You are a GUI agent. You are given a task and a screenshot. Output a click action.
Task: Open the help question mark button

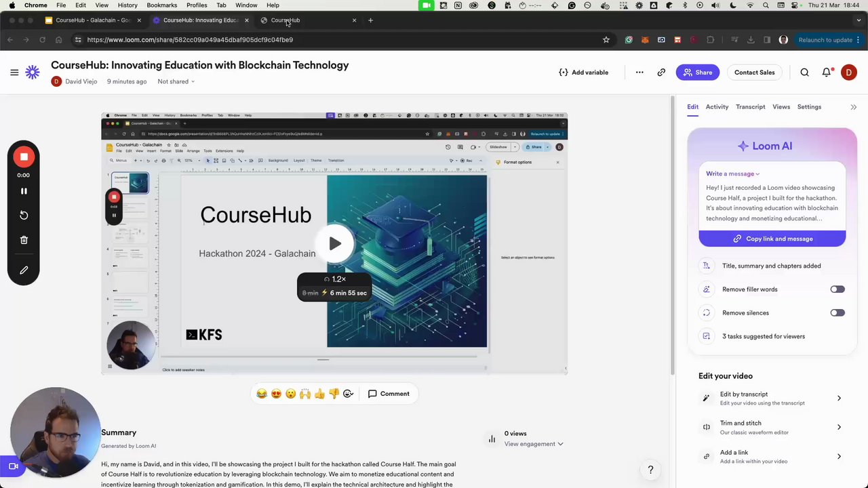click(650, 470)
